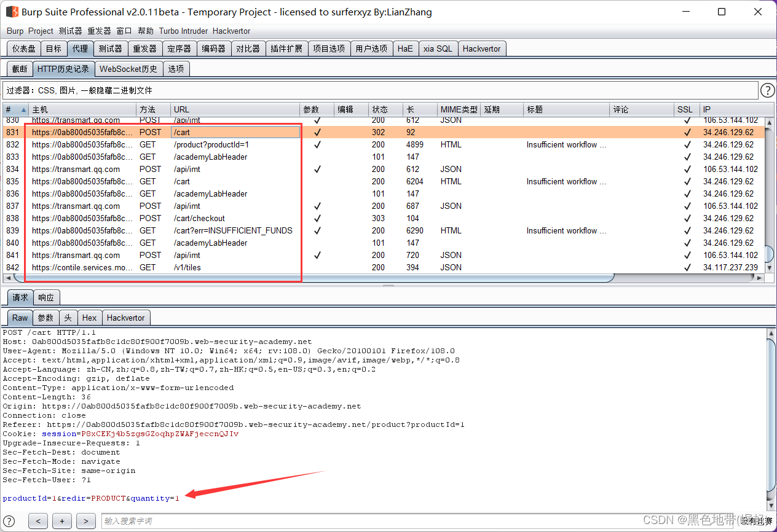Sort history by SSL column header
The width and height of the screenshot is (777, 532).
pyautogui.click(x=687, y=109)
